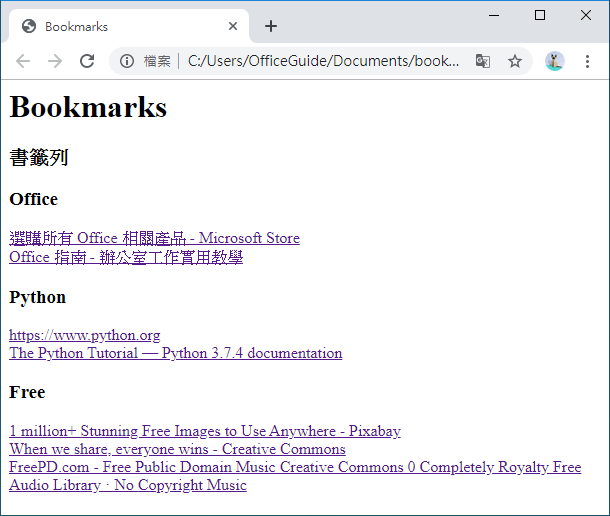Screen dimensions: 610x516
Task: Open the Pixabay free images link
Action: pos(205,431)
